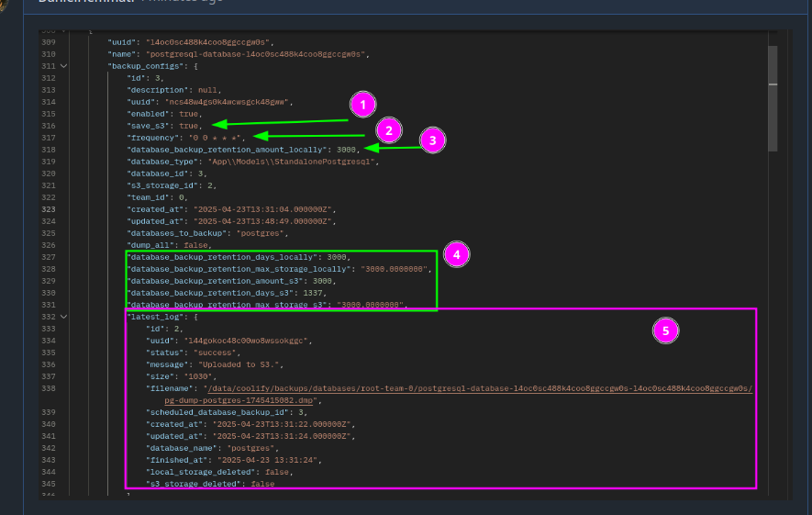The height and width of the screenshot is (515, 812).
Task: Click the "finished_at" value
Action: pyautogui.click(x=268, y=460)
